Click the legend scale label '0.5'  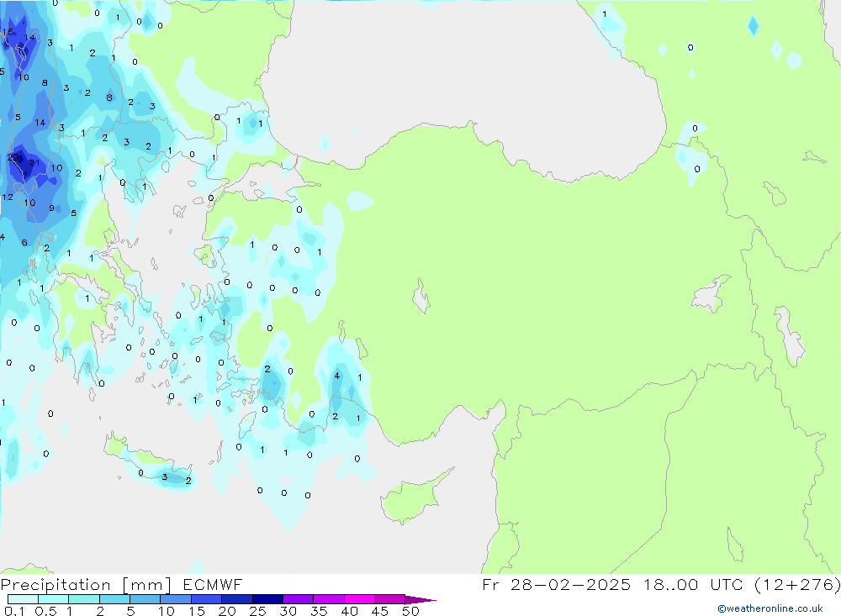45,611
